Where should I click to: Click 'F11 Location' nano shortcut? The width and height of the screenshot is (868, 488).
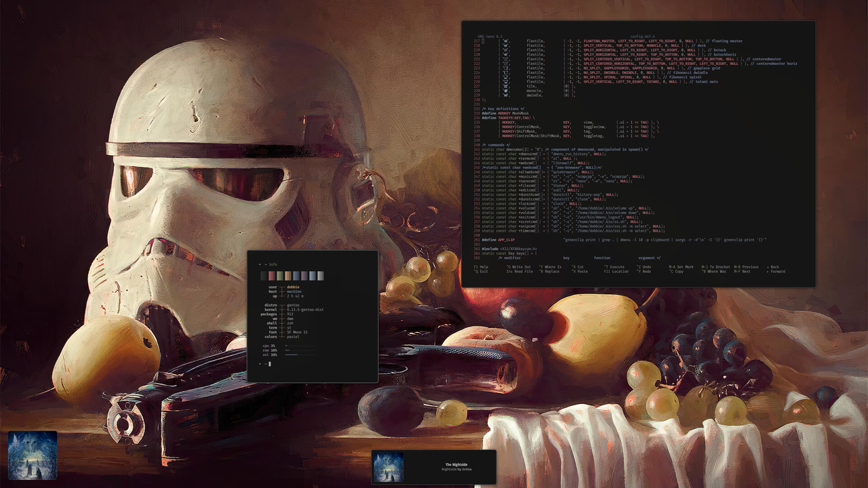616,271
